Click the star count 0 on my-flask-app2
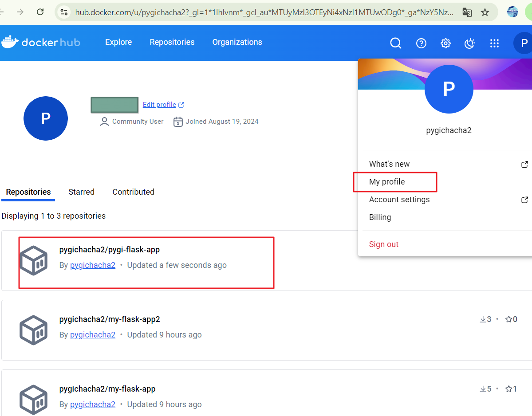 pos(511,319)
